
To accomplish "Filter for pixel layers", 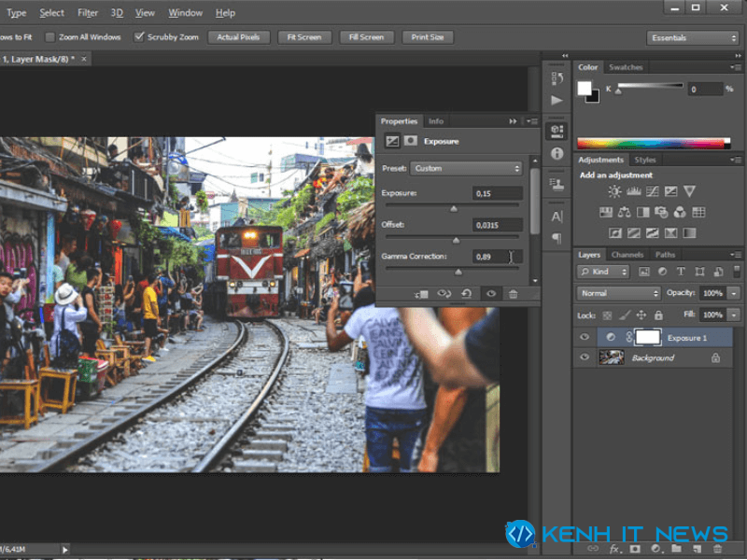I will [x=643, y=272].
